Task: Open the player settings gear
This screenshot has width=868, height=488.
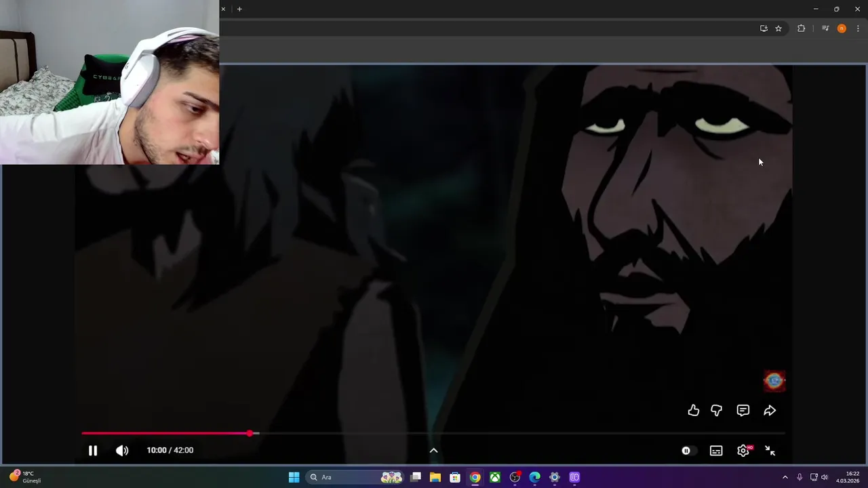Action: [743, 451]
